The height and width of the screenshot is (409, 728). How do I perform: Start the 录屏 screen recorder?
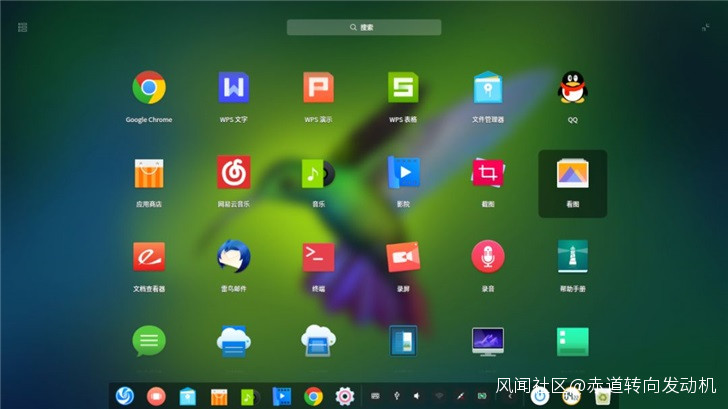click(403, 257)
